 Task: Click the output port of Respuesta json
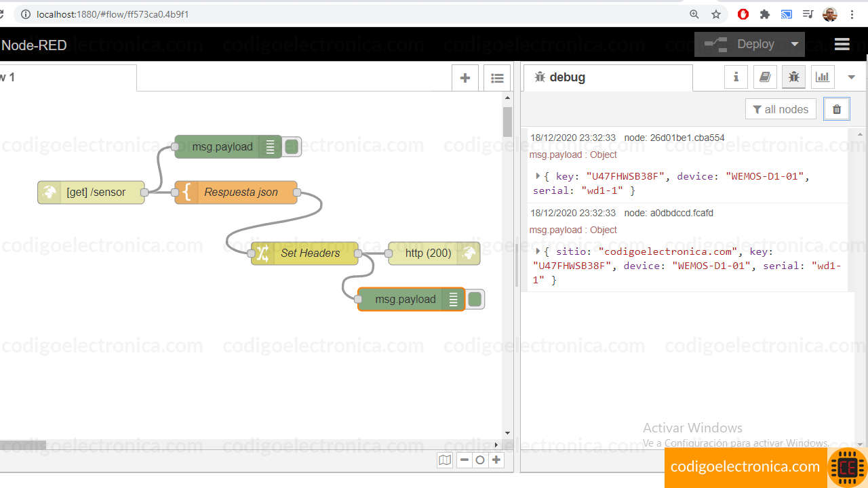[297, 192]
